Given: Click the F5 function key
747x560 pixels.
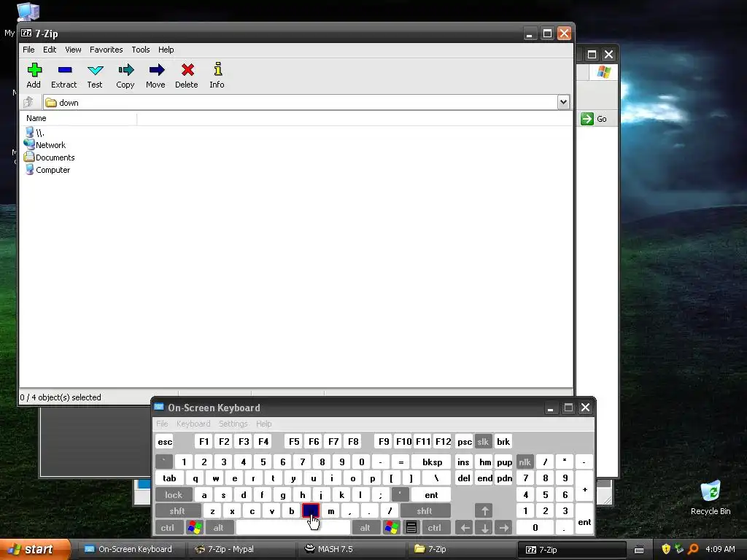Looking at the screenshot, I should tap(294, 441).
